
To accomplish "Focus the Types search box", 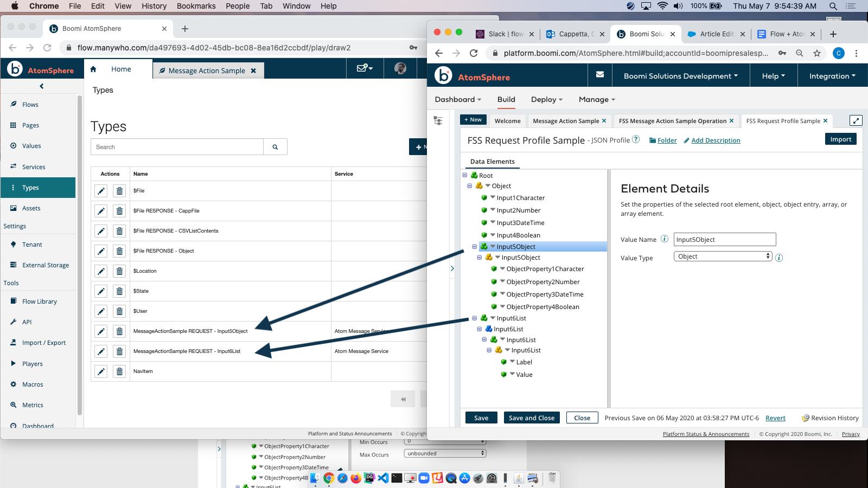I will point(177,147).
